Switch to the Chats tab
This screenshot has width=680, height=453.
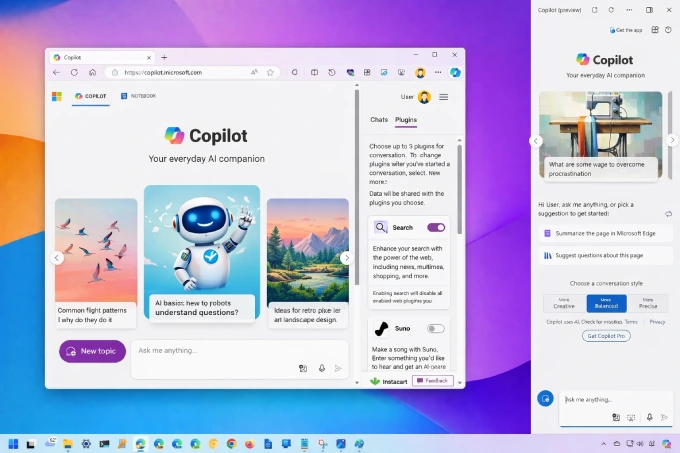379,120
